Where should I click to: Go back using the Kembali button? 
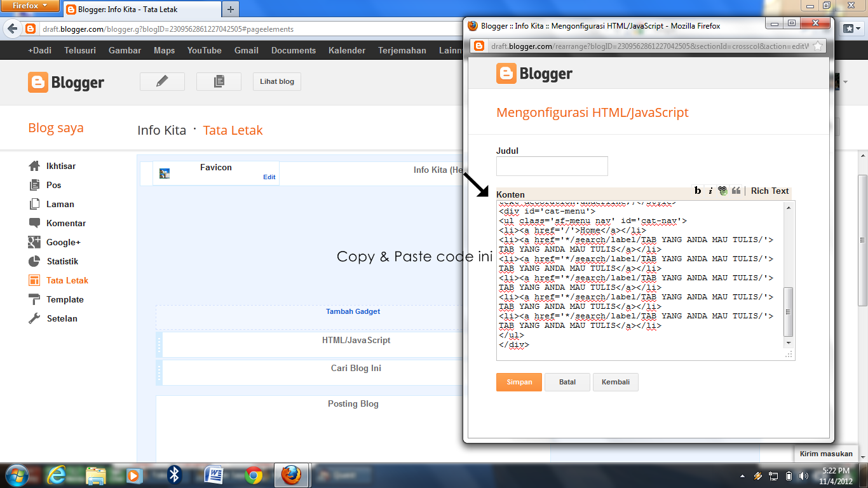(616, 382)
